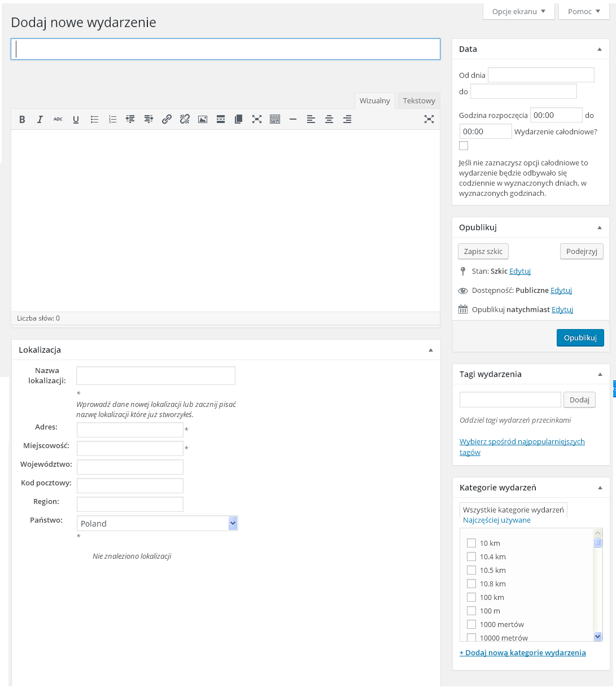
Task: Select the Najczęściej używane tab
Action: pyautogui.click(x=497, y=520)
